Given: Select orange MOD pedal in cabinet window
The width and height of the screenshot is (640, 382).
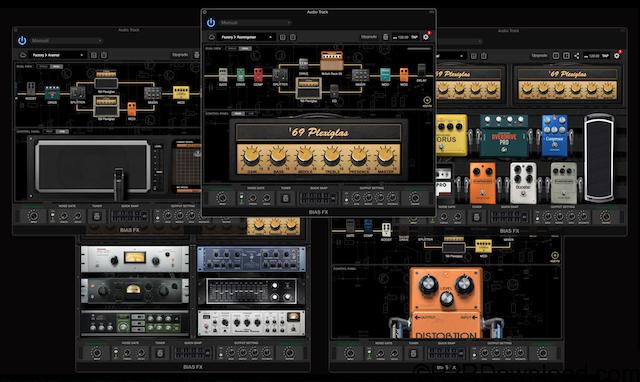Looking at the screenshot, I should point(131,109).
